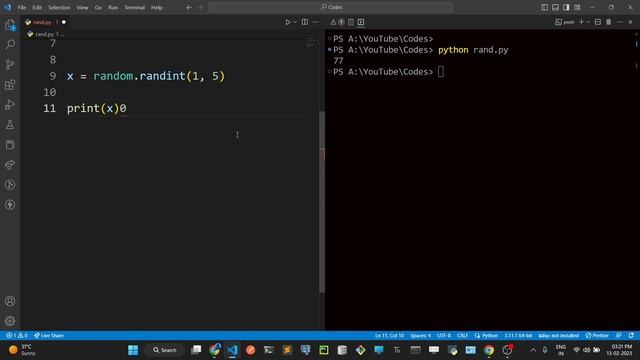The image size is (640, 360).
Task: Open editor More Actions ellipsis
Action: pyautogui.click(x=316, y=22)
